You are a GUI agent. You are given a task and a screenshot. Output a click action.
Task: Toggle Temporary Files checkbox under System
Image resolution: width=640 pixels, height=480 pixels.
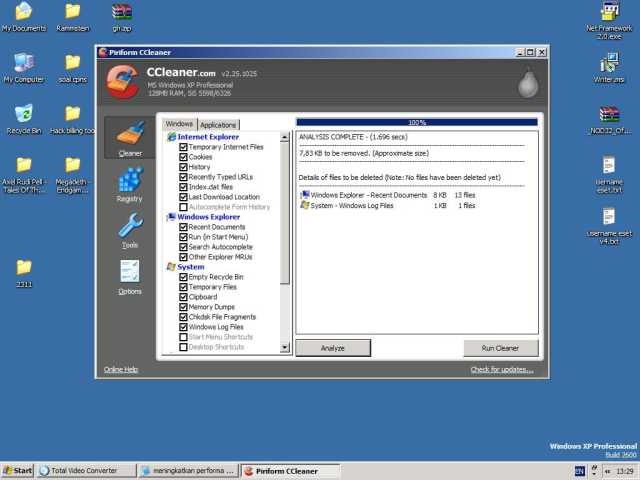click(183, 287)
